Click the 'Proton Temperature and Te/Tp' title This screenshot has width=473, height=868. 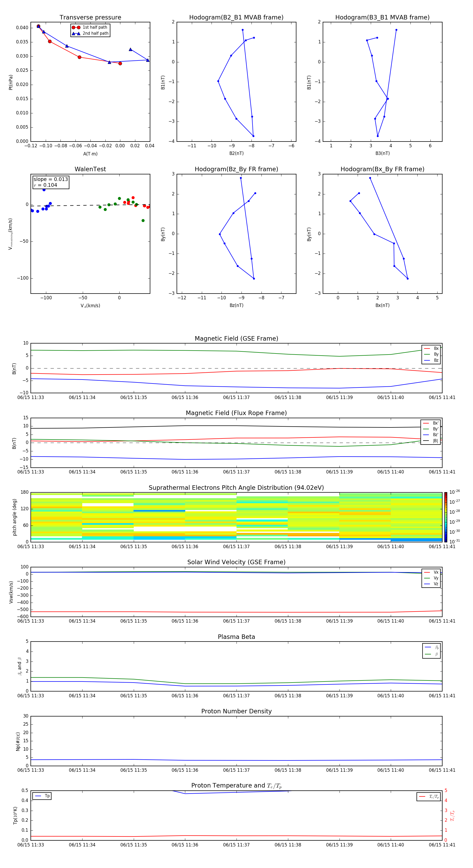coord(236,786)
